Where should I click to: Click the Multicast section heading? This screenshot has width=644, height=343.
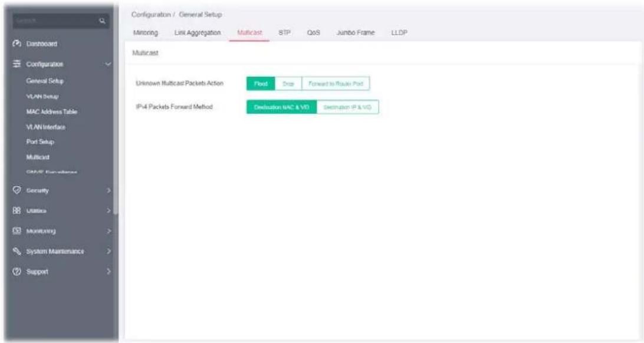click(x=145, y=53)
